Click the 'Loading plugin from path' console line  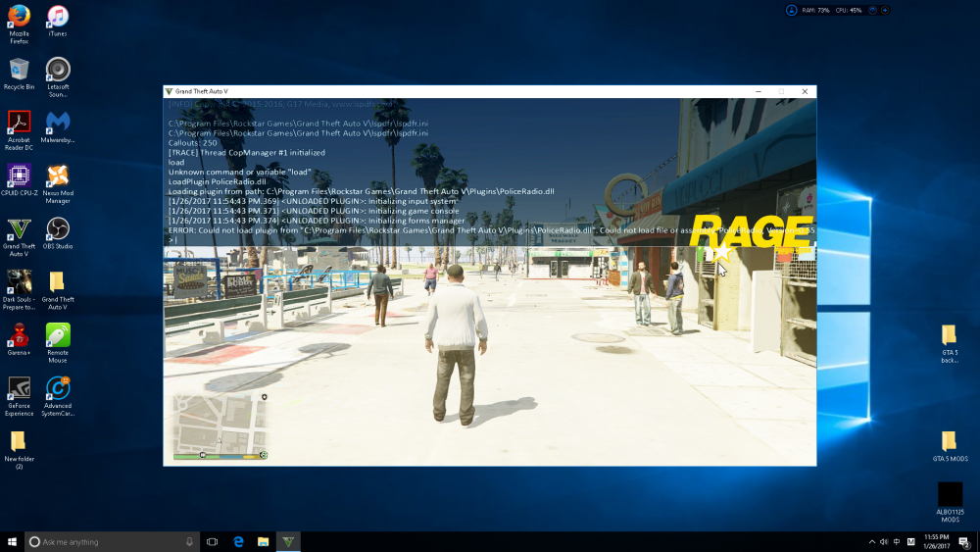coord(362,191)
